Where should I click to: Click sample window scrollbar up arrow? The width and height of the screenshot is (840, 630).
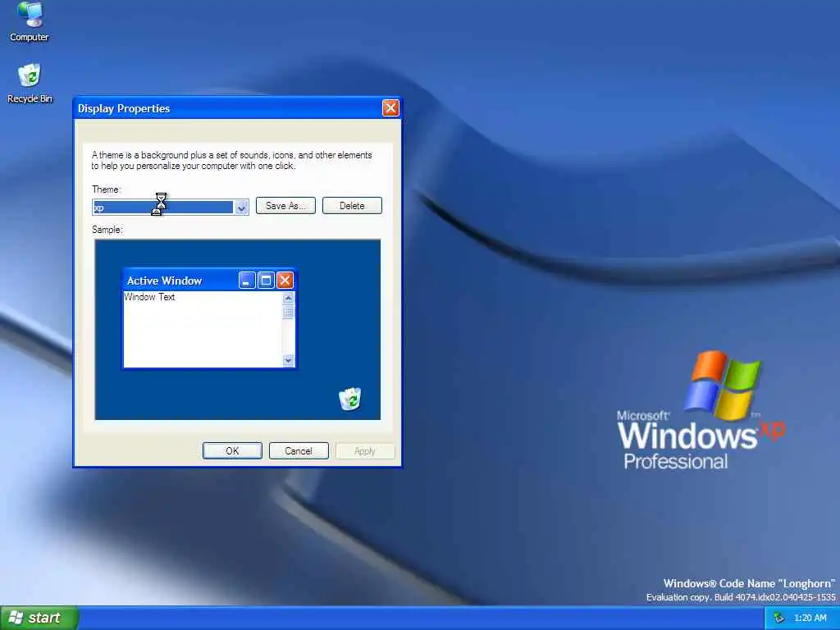pos(288,298)
